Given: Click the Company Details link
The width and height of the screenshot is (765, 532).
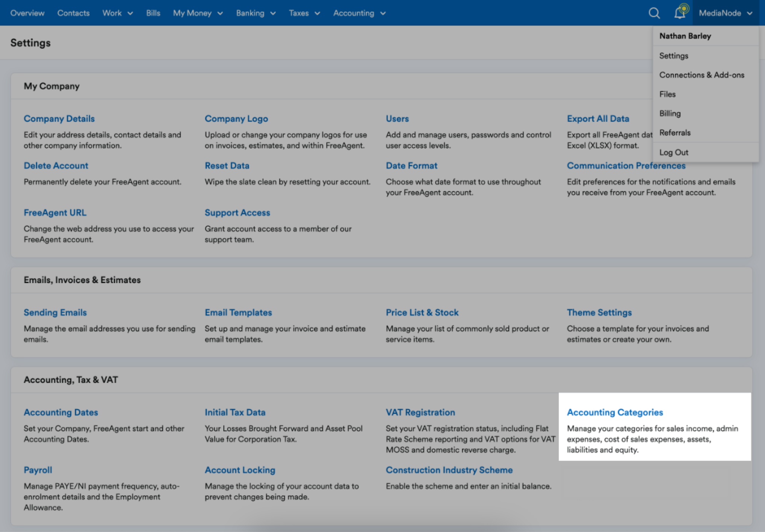Looking at the screenshot, I should (59, 118).
